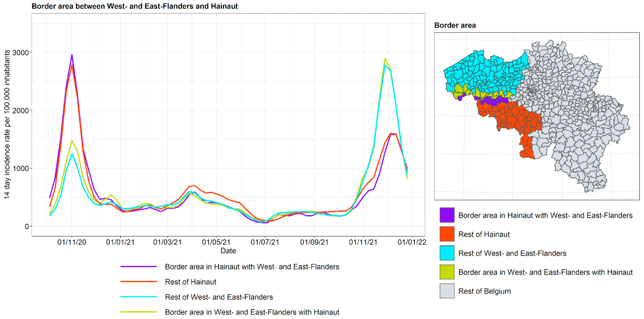This screenshot has height=319, width=644.
Task: Click the purple Hainaut border area swatch
Action: [447, 215]
